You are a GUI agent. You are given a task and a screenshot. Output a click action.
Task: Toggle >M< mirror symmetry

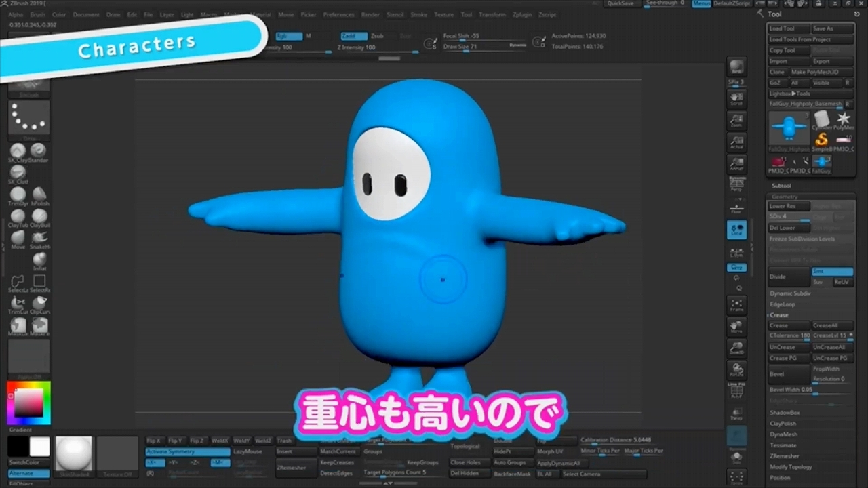tap(220, 462)
